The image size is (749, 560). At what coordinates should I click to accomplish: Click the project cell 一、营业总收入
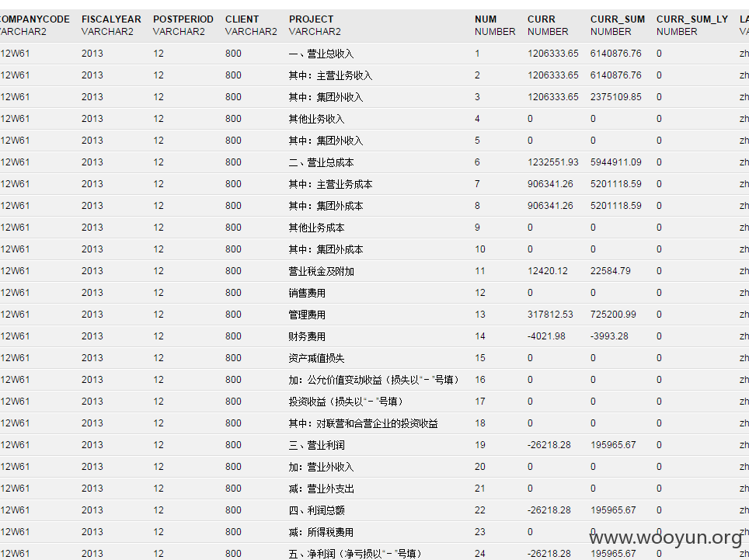[x=321, y=54]
